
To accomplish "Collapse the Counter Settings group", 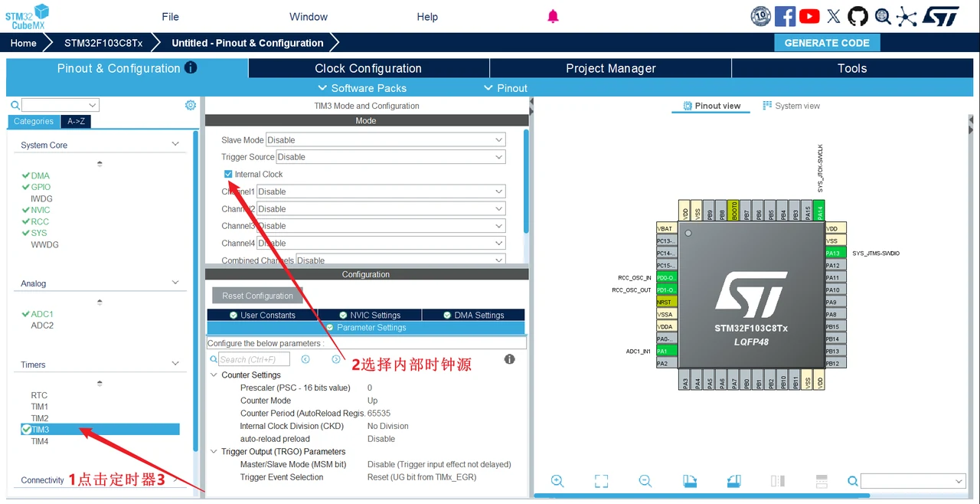I will pyautogui.click(x=214, y=375).
